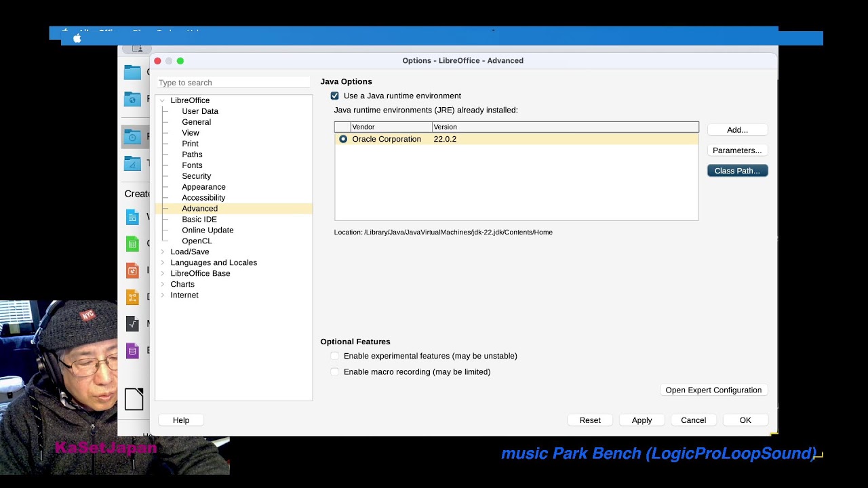Click the Version column header
Viewport: 868px width, 488px height.
[x=565, y=127]
